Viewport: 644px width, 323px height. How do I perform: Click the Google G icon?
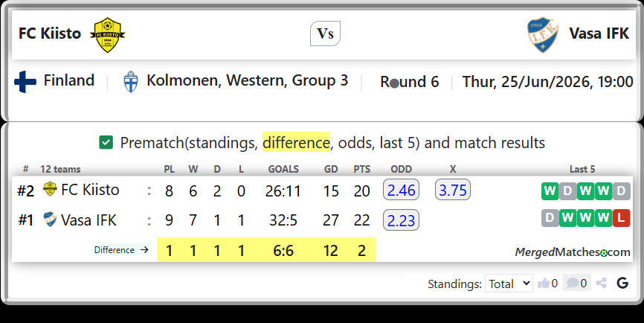click(622, 283)
